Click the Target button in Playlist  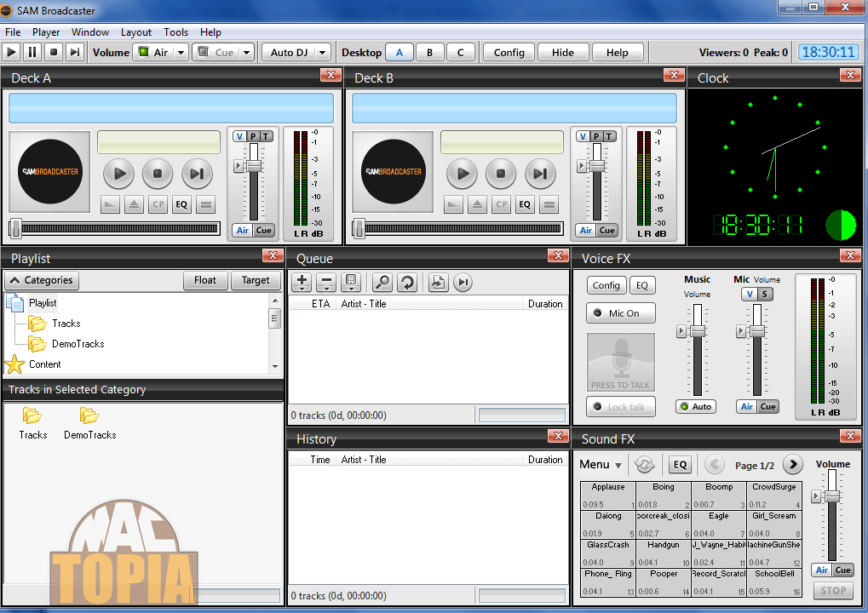(256, 280)
